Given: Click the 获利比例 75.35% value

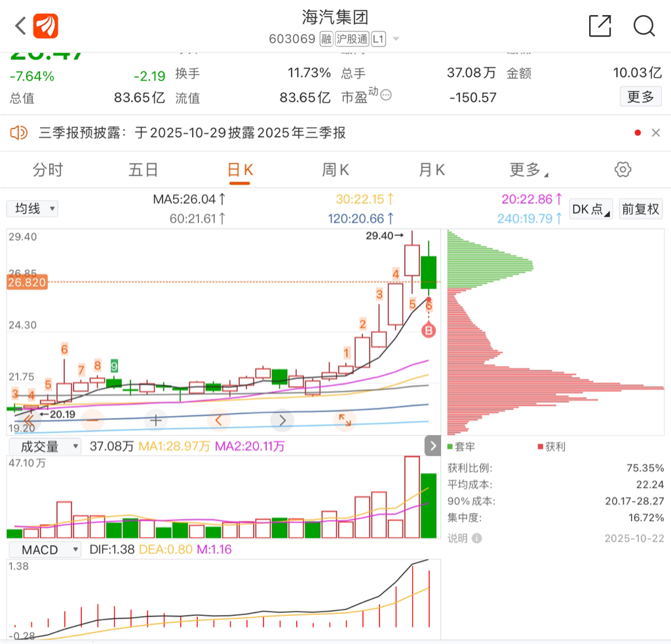Looking at the screenshot, I should pos(645,468).
